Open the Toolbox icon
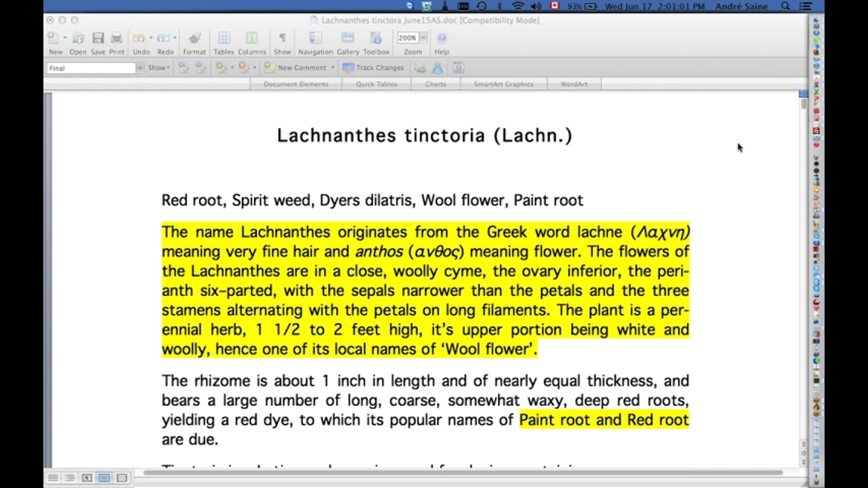 (376, 38)
